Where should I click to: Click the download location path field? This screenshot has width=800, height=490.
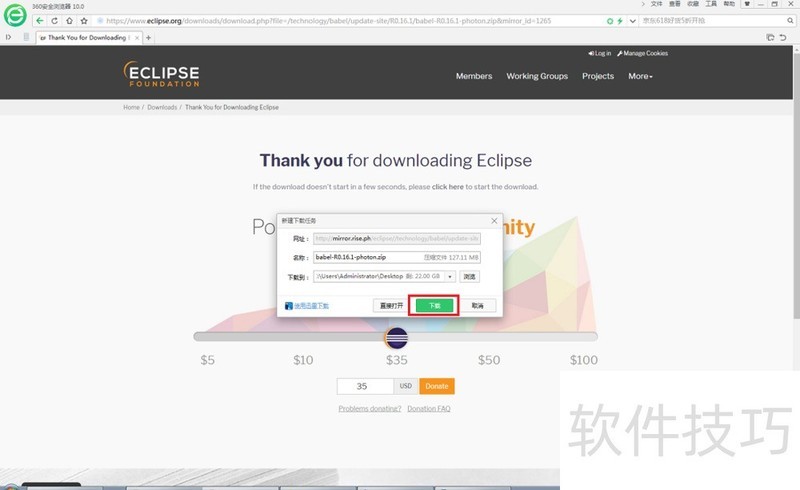379,276
